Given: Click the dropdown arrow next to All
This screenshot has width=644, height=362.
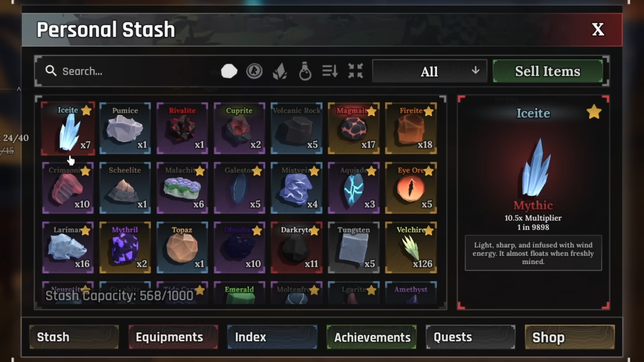Looking at the screenshot, I should click(x=475, y=70).
